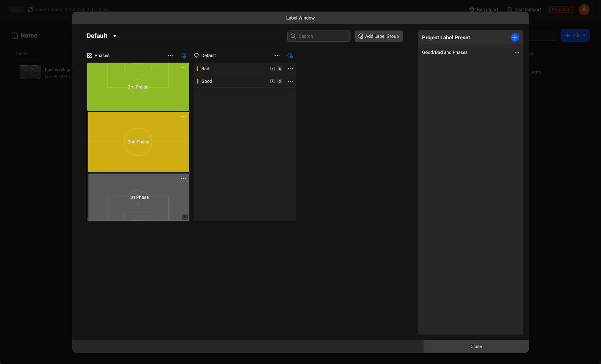Viewport: 601px width, 364px height.
Task: Click the striped Phases group icon
Action: [90, 56]
